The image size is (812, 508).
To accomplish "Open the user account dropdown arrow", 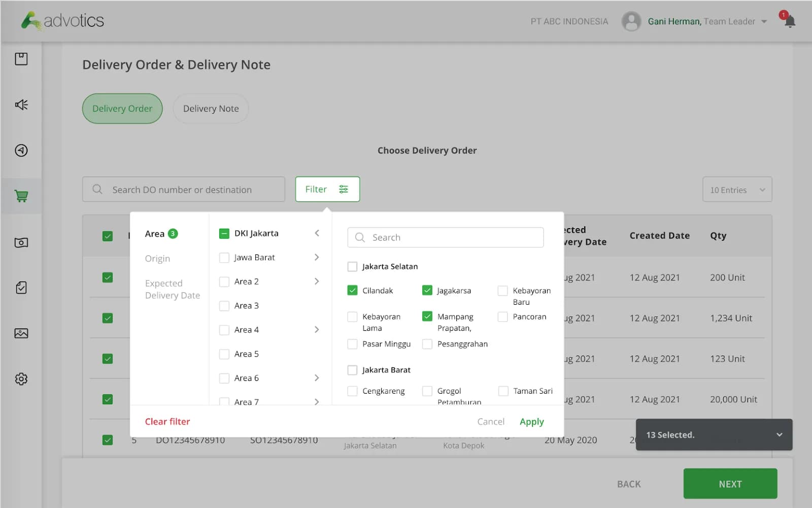I will pyautogui.click(x=764, y=22).
